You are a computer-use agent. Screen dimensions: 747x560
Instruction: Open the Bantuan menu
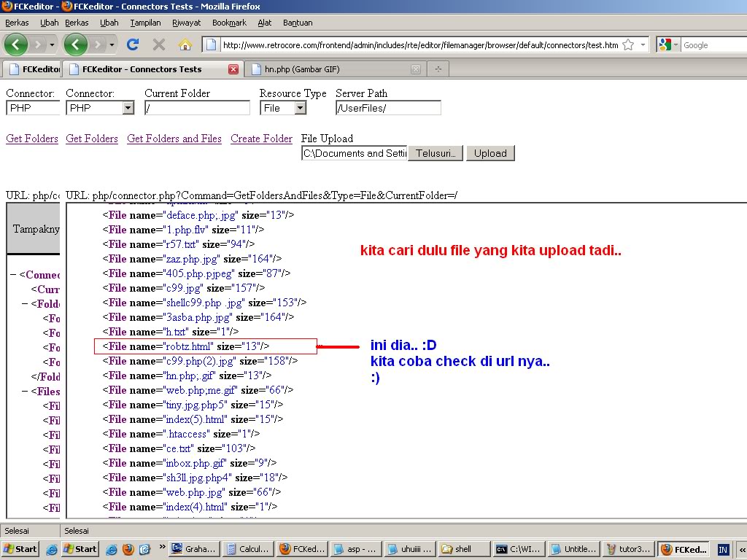point(298,23)
